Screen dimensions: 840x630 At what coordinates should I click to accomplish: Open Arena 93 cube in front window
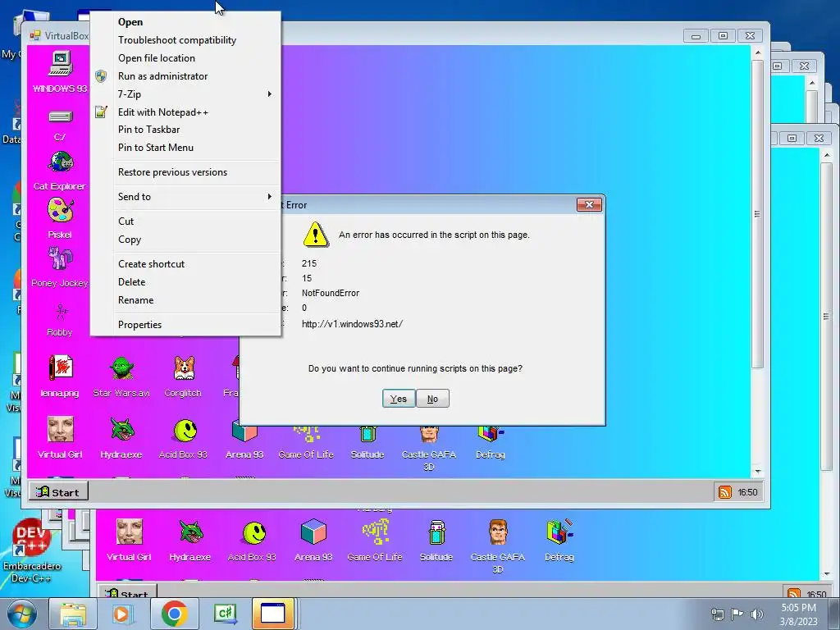click(x=244, y=433)
